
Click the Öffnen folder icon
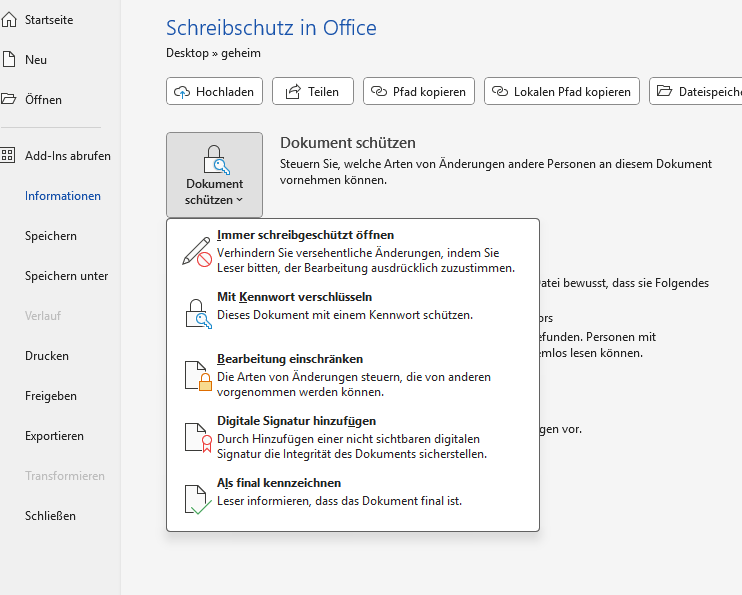9,100
